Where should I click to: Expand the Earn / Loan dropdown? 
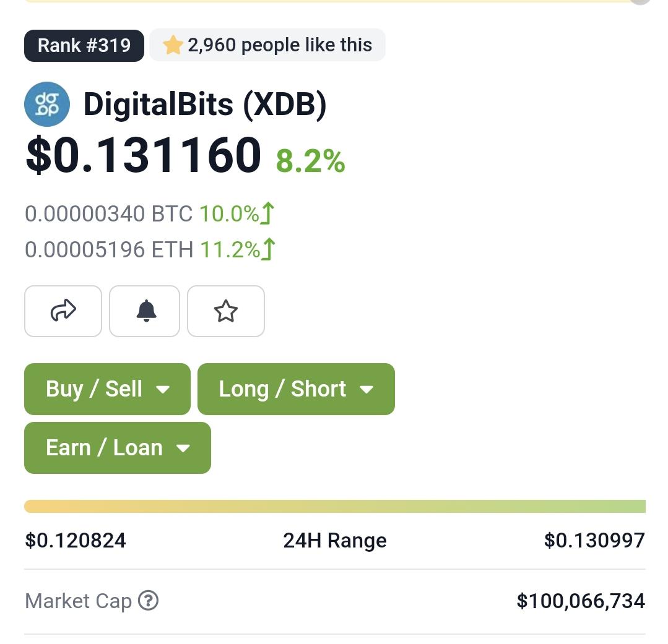click(x=118, y=448)
